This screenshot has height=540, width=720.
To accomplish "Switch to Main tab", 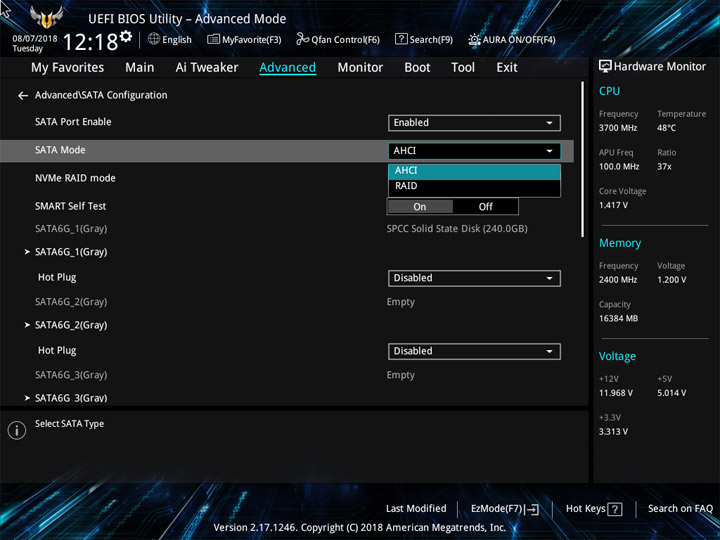I will tap(140, 68).
